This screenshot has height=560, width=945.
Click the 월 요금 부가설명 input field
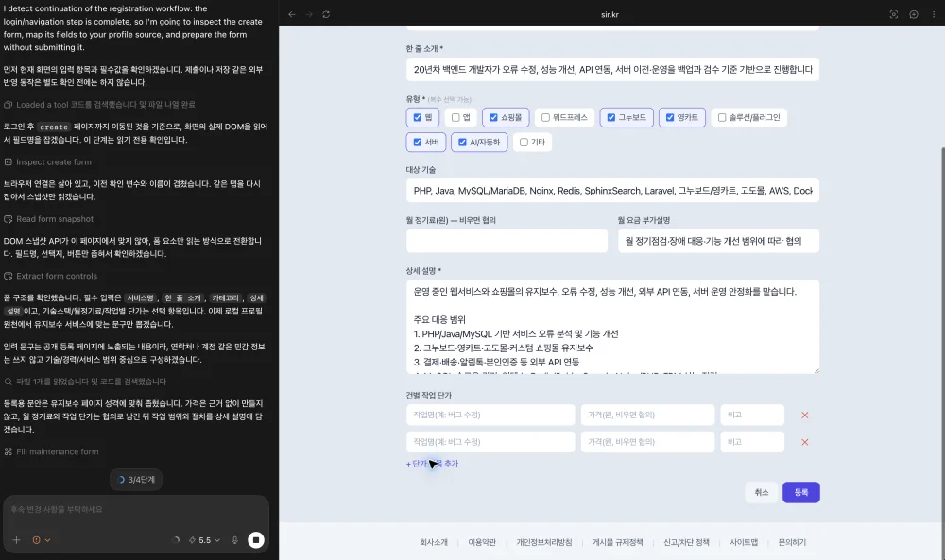[718, 241]
